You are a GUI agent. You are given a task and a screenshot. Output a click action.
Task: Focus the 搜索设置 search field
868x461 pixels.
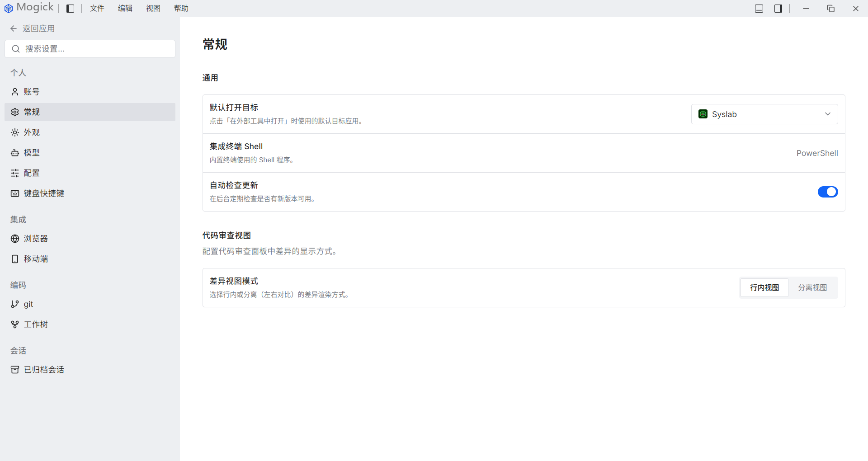pyautogui.click(x=90, y=49)
